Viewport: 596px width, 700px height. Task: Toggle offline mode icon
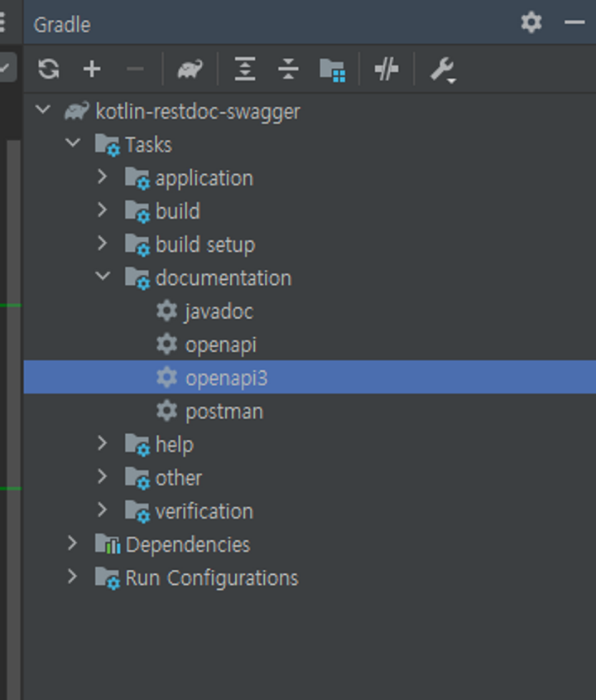tap(387, 70)
